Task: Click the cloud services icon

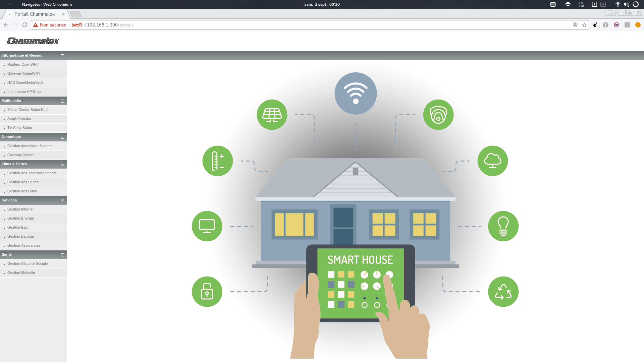Action: pyautogui.click(x=493, y=161)
